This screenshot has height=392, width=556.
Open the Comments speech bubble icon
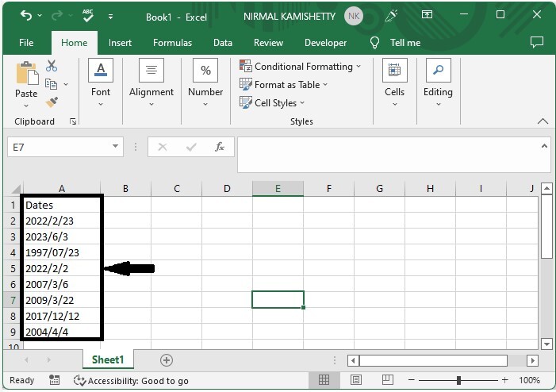point(537,42)
